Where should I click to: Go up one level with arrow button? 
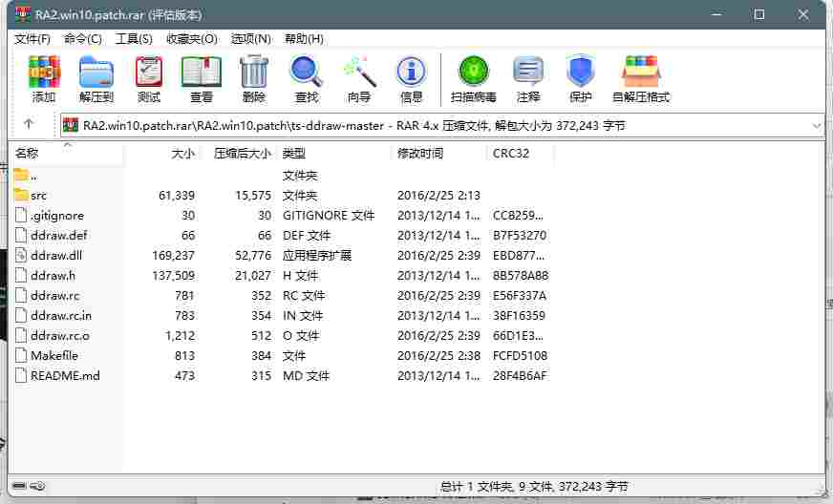click(x=29, y=124)
